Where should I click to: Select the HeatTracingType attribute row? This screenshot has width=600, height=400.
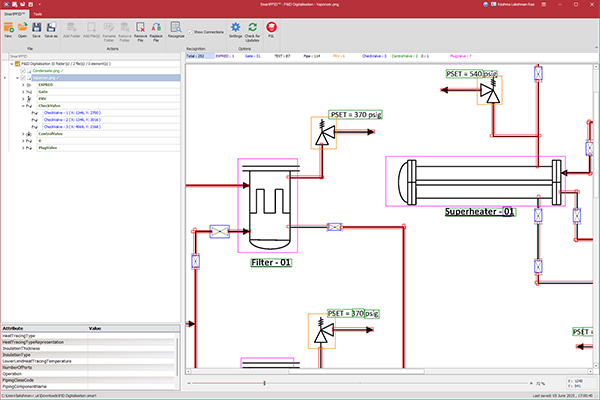click(89, 336)
